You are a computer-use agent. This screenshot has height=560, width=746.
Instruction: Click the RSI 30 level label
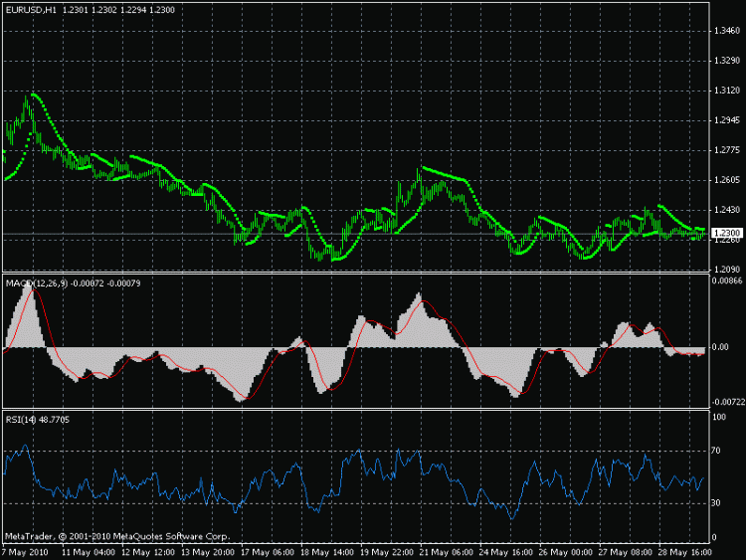coord(716,503)
